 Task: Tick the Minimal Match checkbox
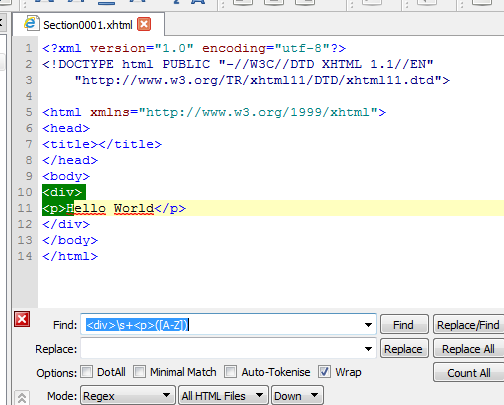pos(139,372)
